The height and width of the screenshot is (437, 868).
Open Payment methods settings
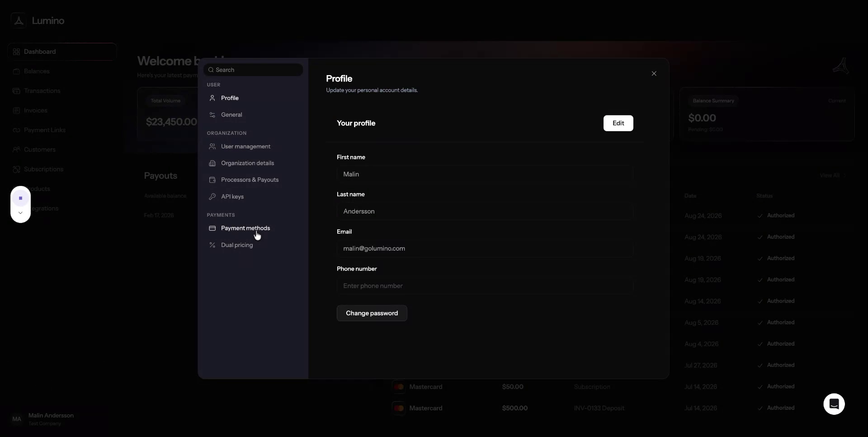coord(253,228)
